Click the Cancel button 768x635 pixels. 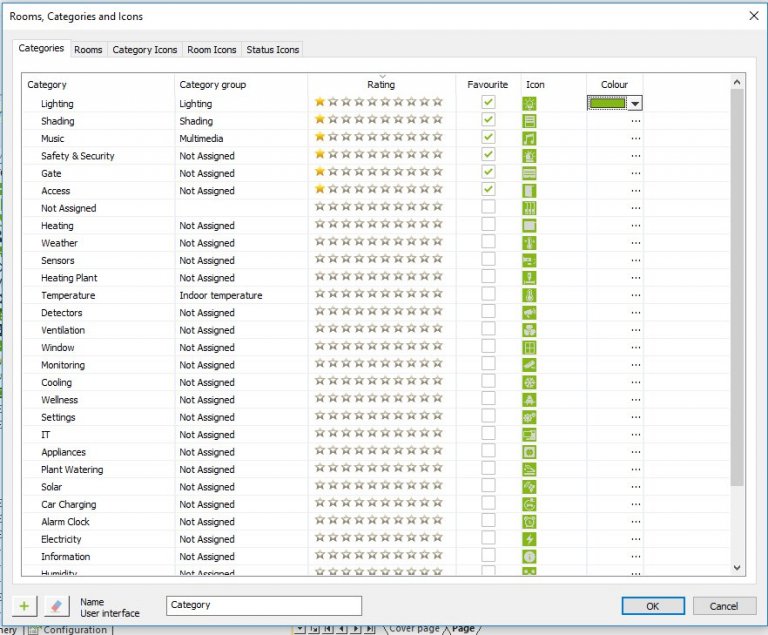[724, 606]
